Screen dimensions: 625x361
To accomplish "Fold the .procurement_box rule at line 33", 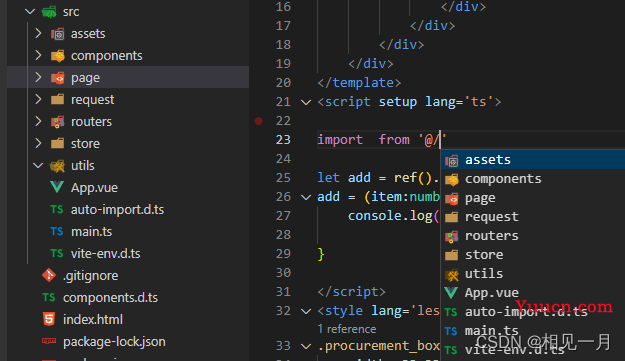I will click(306, 346).
